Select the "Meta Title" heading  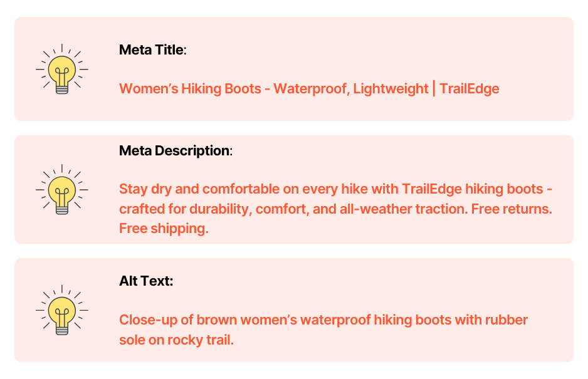152,50
